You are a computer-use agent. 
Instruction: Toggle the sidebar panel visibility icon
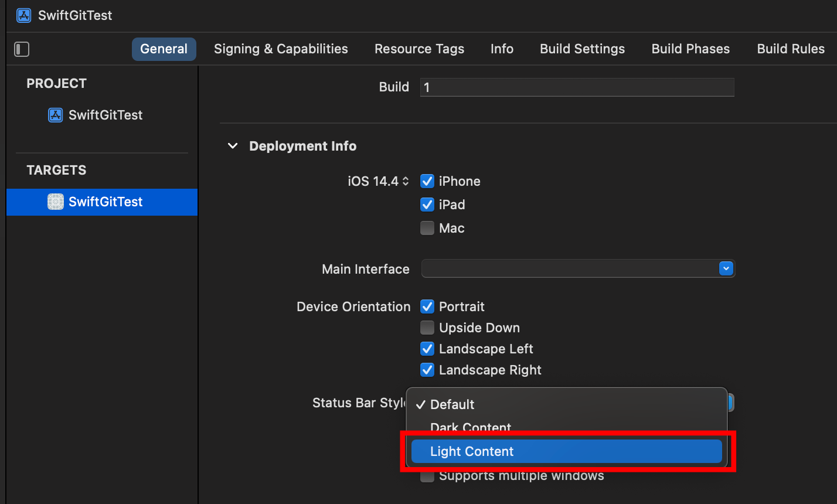pyautogui.click(x=22, y=49)
